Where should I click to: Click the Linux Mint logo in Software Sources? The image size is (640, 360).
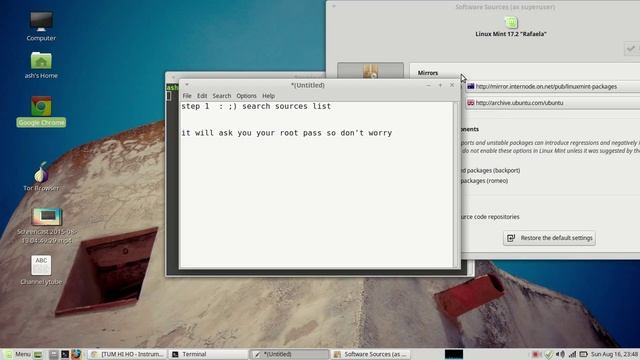click(511, 22)
